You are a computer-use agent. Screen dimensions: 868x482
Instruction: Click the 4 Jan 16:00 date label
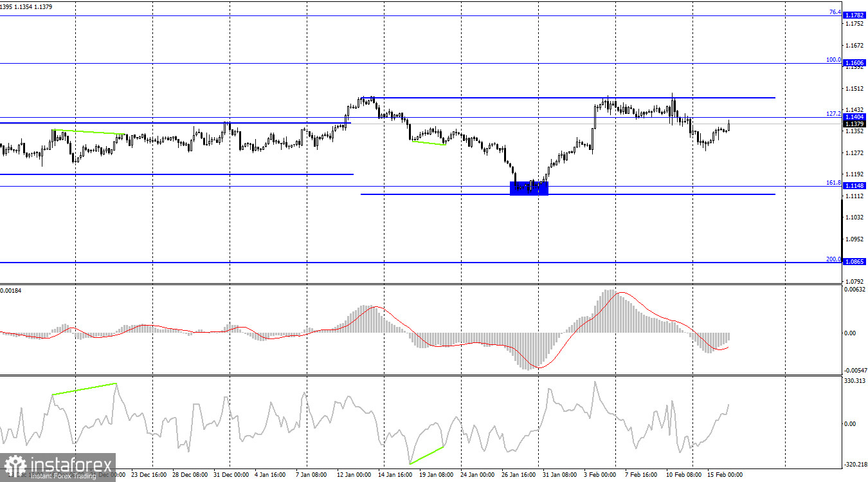pyautogui.click(x=270, y=476)
